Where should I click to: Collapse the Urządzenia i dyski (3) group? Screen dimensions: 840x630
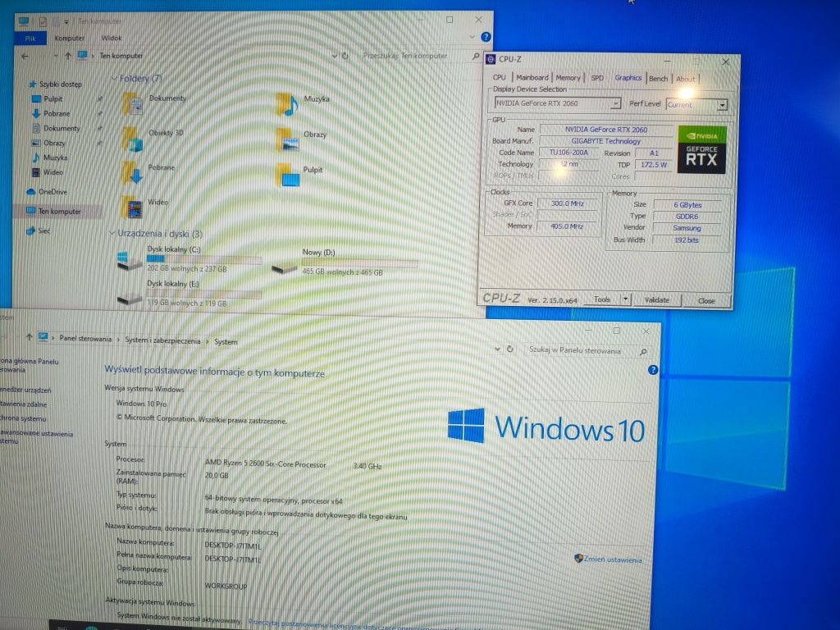click(112, 233)
